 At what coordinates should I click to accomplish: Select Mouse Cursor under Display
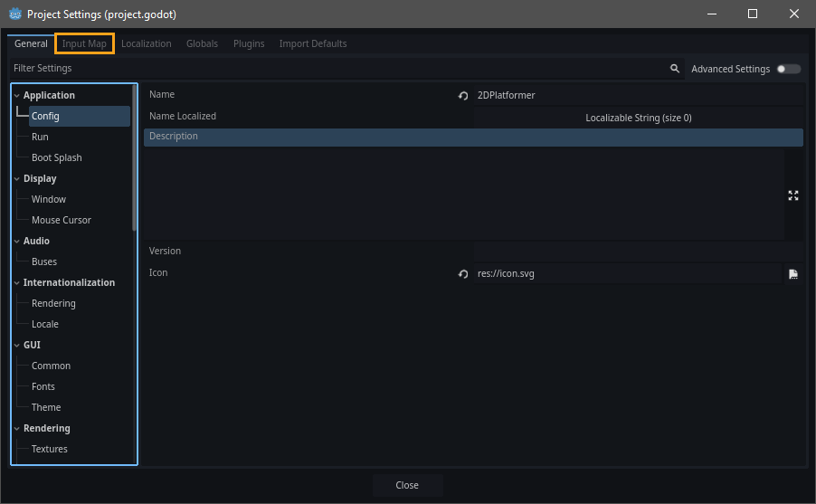tap(61, 220)
